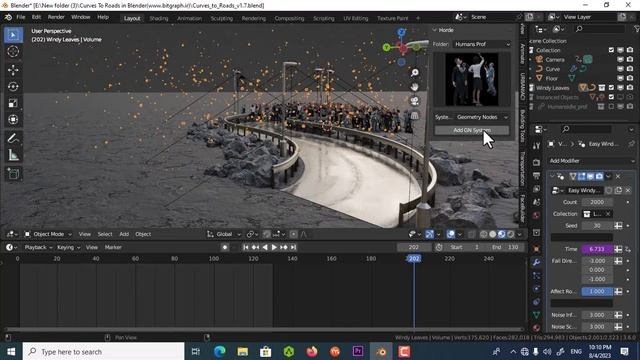Viewport: 640px width, 360px height.
Task: Toggle auto keying record button
Action: (x=224, y=247)
